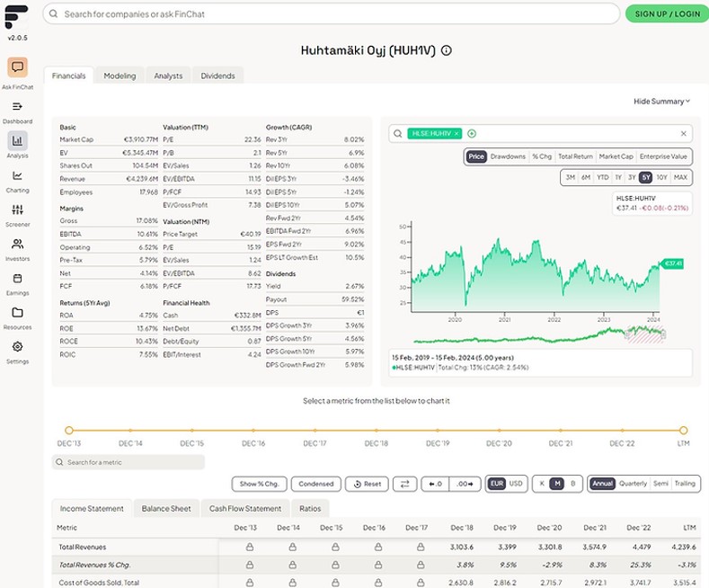Click LTM timeline end handle
Screen dimensions: 709x588
(683, 430)
